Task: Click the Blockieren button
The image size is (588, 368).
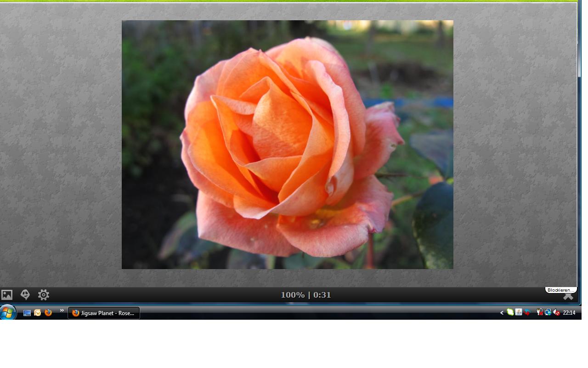Action: point(560,290)
